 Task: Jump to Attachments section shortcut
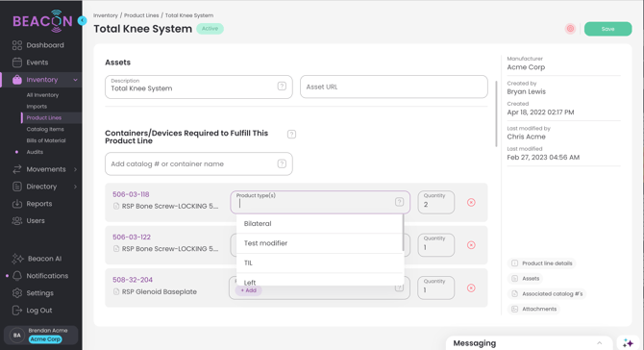(533, 309)
